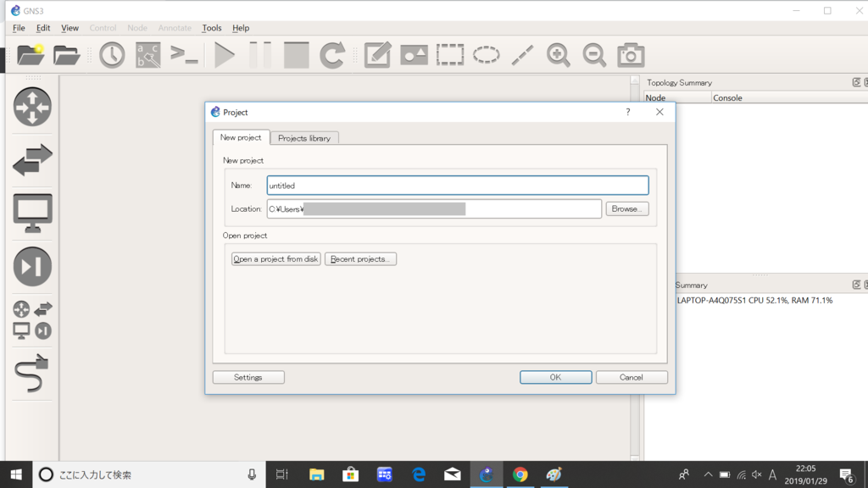
Task: Open the Microsoft Store taskbar icon
Action: pos(350,474)
